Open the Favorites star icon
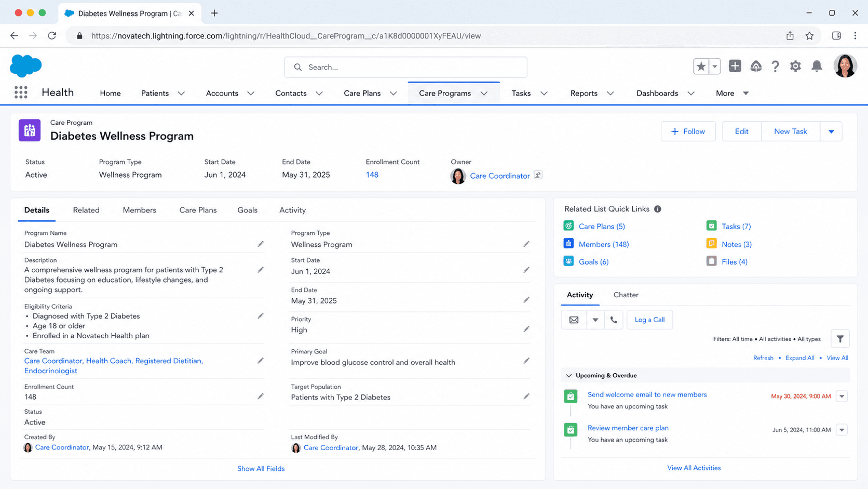868x489 pixels. 701,66
